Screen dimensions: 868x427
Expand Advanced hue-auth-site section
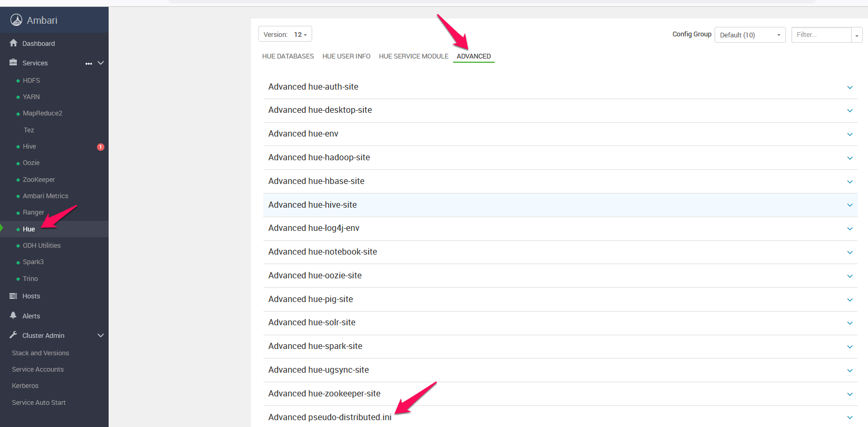(x=560, y=87)
